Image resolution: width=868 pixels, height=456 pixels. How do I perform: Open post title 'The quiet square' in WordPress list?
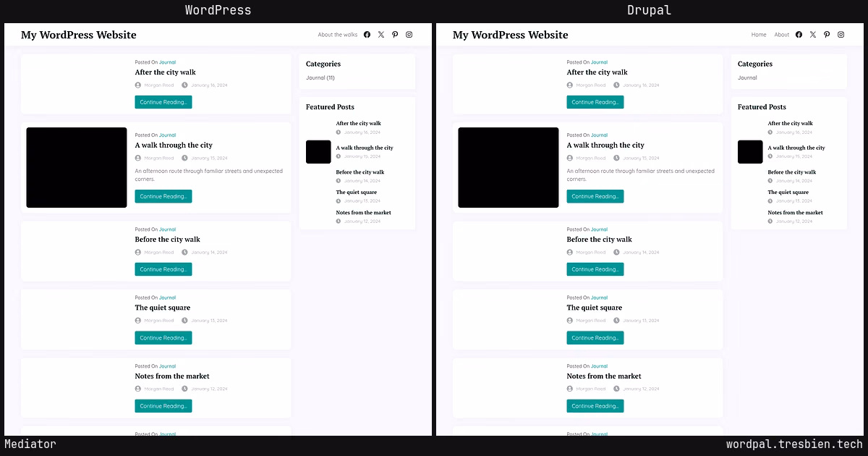click(x=163, y=308)
